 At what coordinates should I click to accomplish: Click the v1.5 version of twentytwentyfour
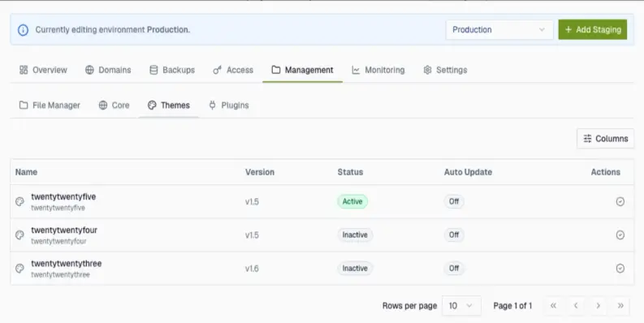pos(252,235)
